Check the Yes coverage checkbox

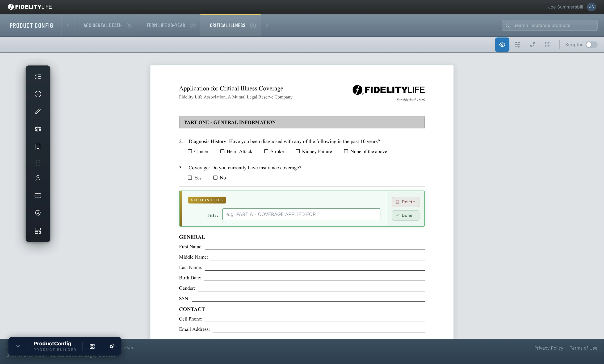point(190,177)
